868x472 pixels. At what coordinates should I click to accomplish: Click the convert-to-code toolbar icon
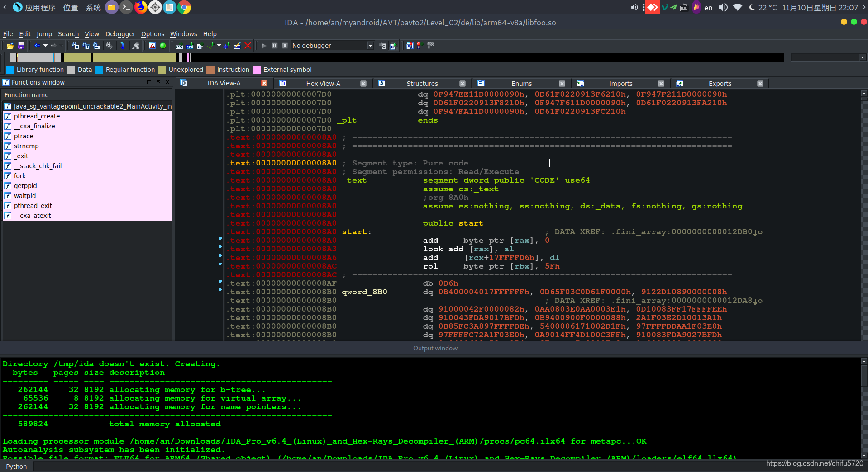point(180,46)
